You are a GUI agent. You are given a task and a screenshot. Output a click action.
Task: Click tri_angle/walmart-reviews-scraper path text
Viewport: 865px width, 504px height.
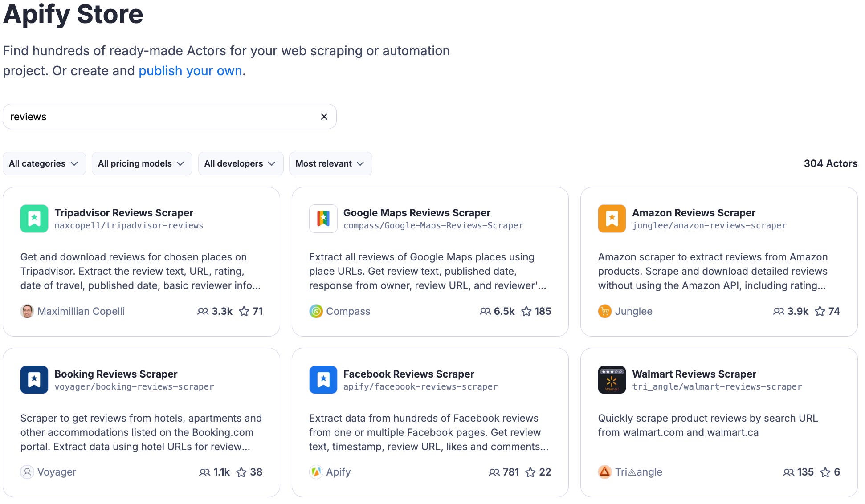click(717, 387)
